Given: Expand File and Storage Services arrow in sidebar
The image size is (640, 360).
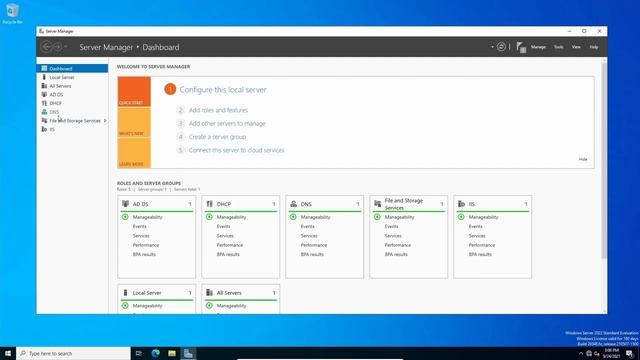Looking at the screenshot, I should coord(105,120).
